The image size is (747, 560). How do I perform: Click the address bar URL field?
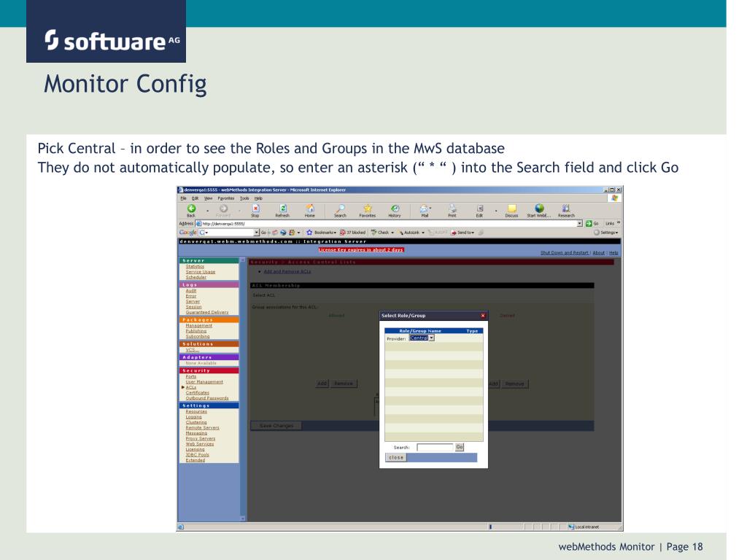(388, 223)
